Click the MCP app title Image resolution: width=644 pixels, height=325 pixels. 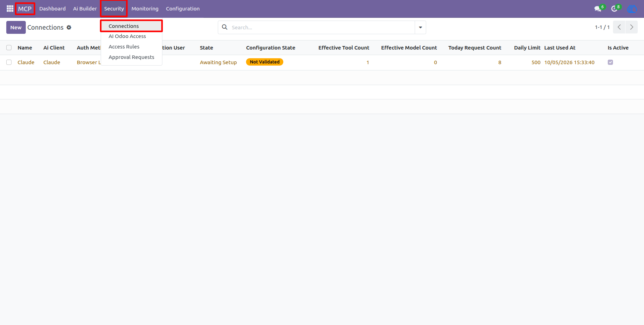coord(25,9)
